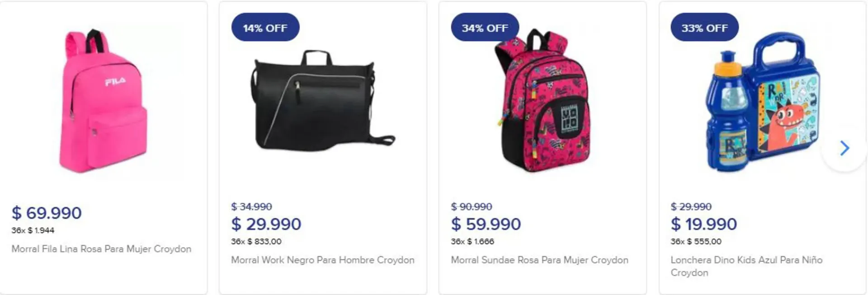This screenshot has height=295, width=868.
Task: Click the $ 19.990 sale price
Action: (x=703, y=224)
